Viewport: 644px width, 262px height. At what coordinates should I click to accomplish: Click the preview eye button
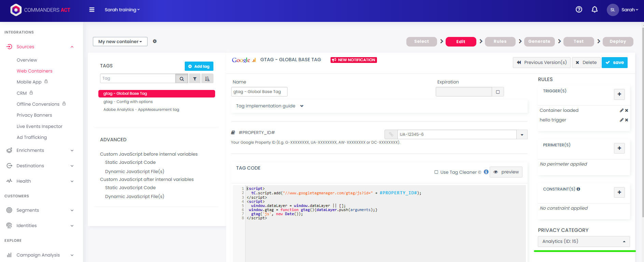pos(506,172)
